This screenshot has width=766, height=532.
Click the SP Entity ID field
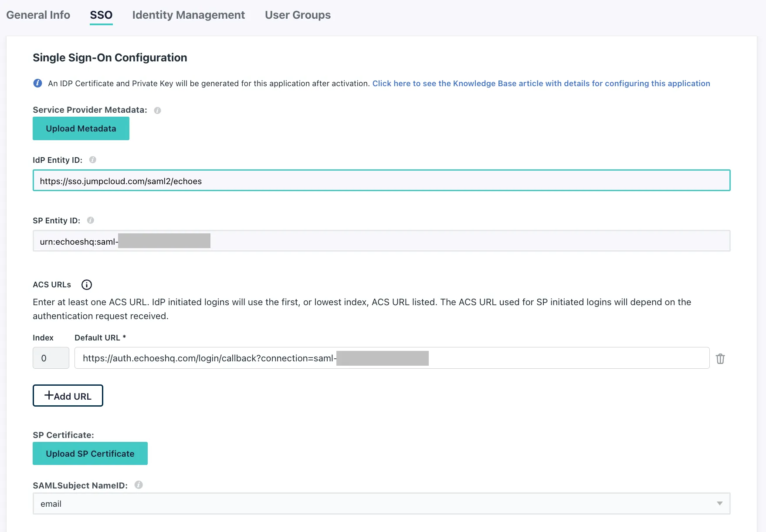point(382,241)
